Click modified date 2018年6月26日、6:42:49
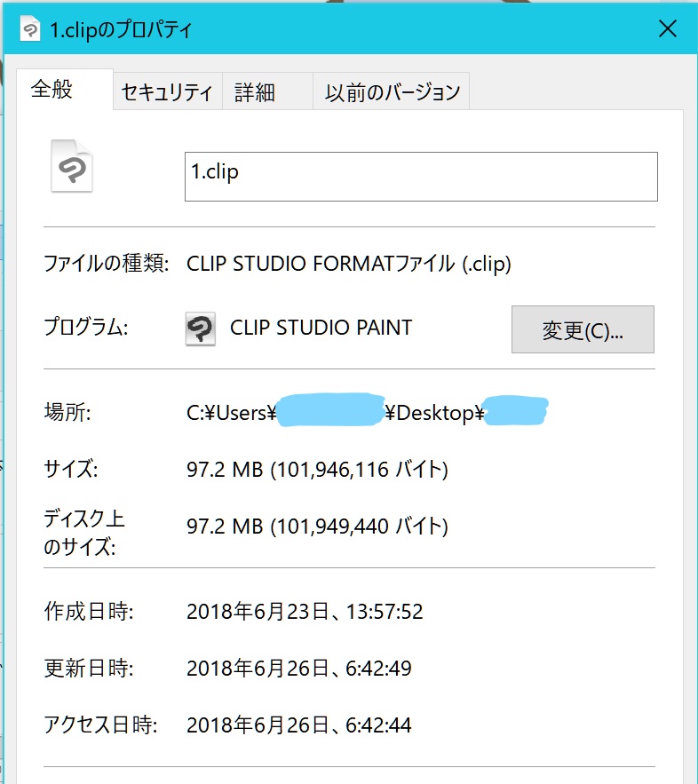The width and height of the screenshot is (698, 784). click(x=299, y=668)
